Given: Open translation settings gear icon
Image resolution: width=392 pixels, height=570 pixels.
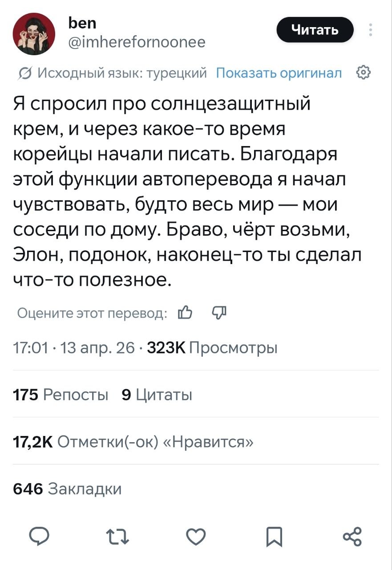Looking at the screenshot, I should 364,72.
